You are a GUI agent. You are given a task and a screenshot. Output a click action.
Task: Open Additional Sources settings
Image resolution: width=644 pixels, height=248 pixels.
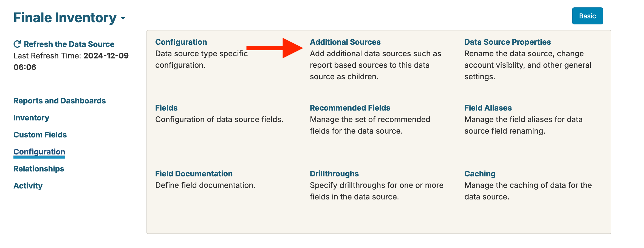coord(345,42)
